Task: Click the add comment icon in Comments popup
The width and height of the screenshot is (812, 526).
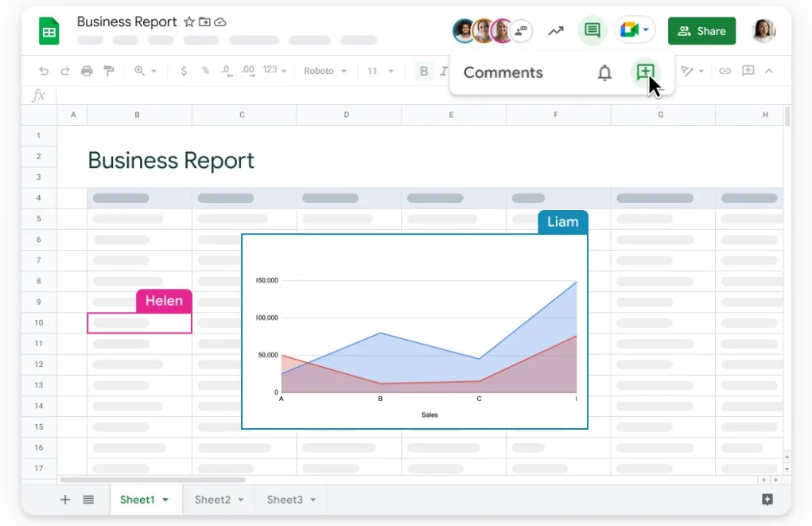Action: (645, 72)
